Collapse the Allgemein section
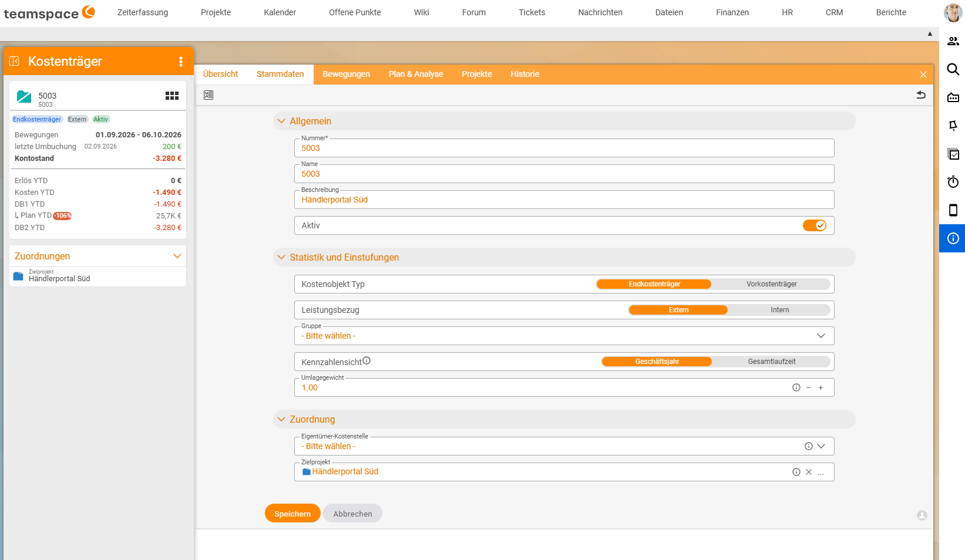Screen dimensions: 965x560 pyautogui.click(x=281, y=121)
